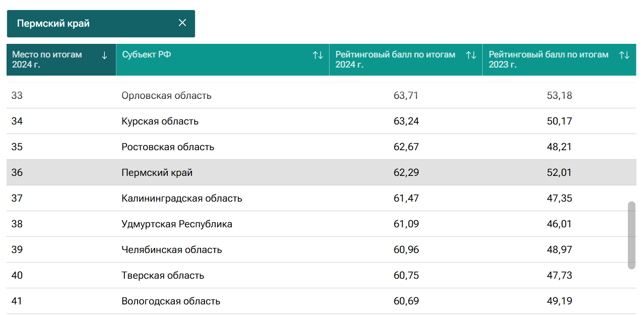This screenshot has height=315, width=644.
Task: Click sort arrows for 2024 rating score column
Action: [471, 55]
